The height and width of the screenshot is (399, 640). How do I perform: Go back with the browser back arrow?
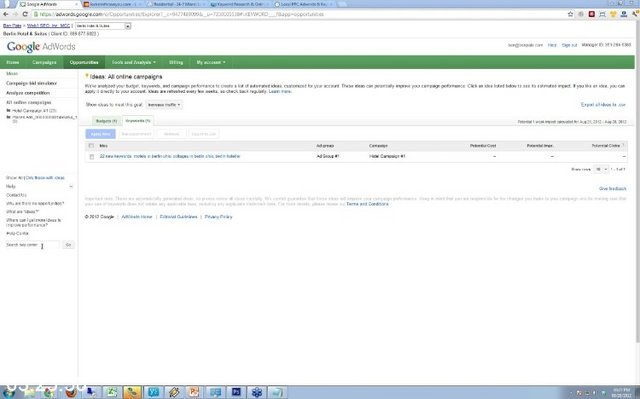tap(6, 14)
